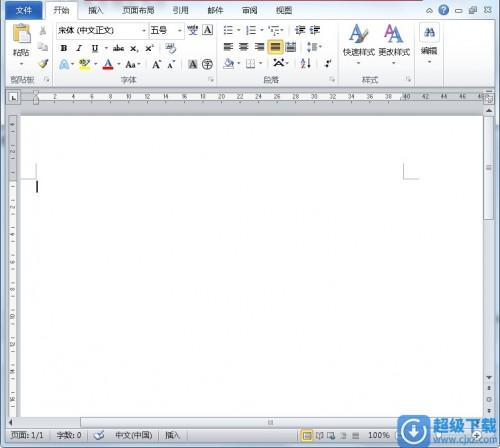Click the ruler tab selector icon
The height and width of the screenshot is (448, 500).
coord(13,98)
